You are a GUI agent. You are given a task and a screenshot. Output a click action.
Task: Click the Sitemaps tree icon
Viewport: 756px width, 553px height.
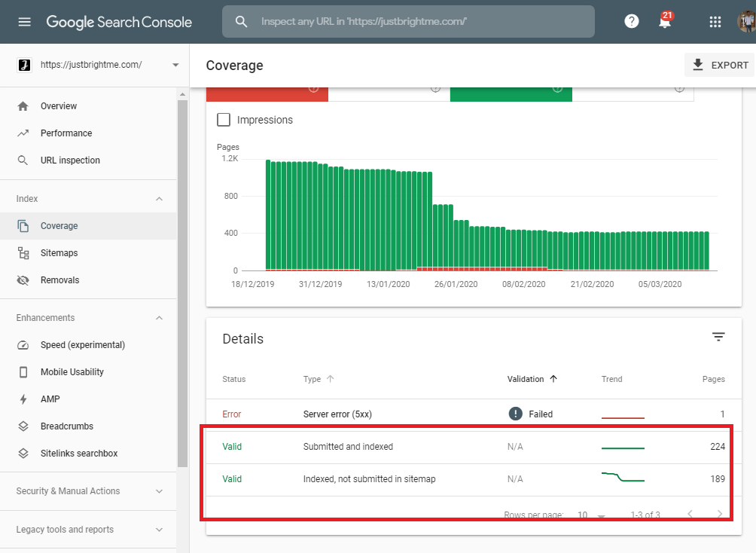click(23, 253)
